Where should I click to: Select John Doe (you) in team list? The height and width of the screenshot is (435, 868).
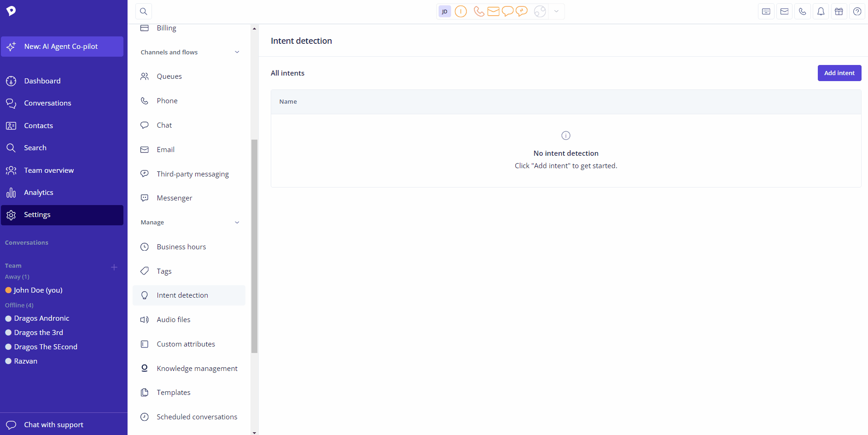[38, 290]
